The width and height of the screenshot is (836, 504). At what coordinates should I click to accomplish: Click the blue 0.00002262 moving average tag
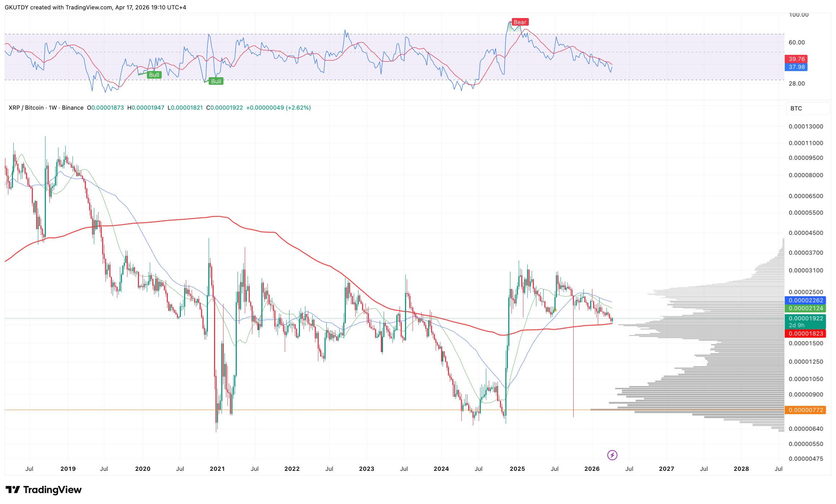[x=806, y=301]
